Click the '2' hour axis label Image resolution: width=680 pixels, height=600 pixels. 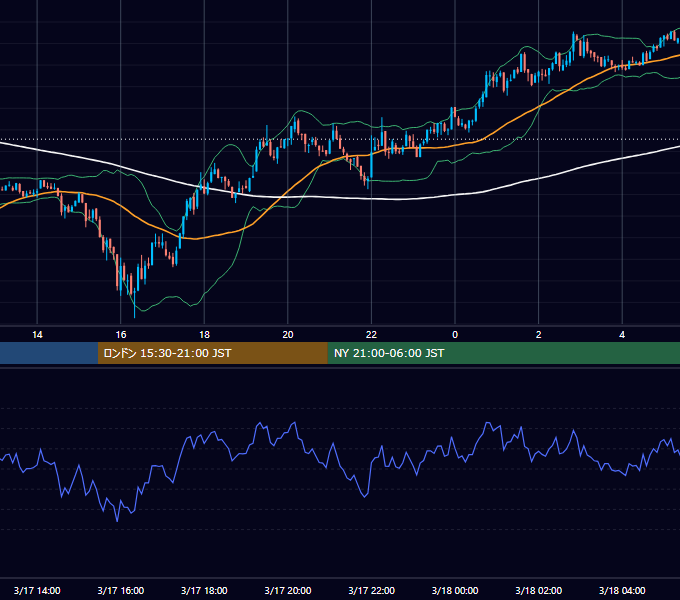[538, 335]
